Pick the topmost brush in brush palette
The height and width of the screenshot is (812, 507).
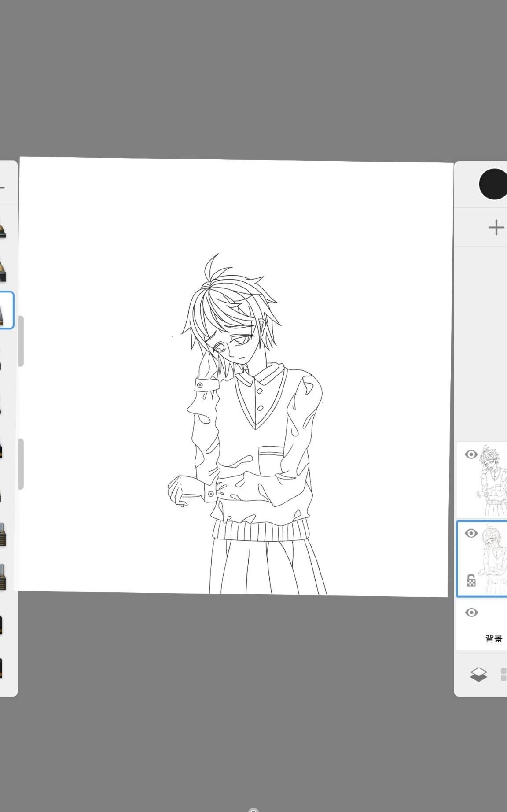[x=3, y=227]
